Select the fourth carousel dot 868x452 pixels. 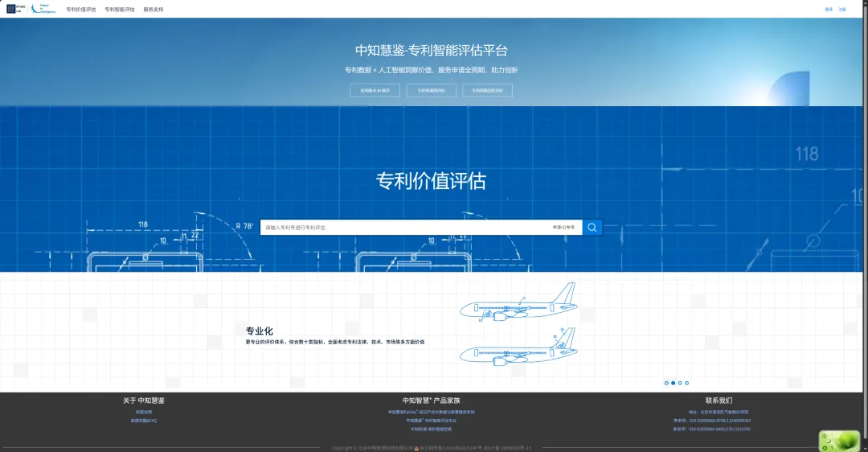tap(687, 383)
